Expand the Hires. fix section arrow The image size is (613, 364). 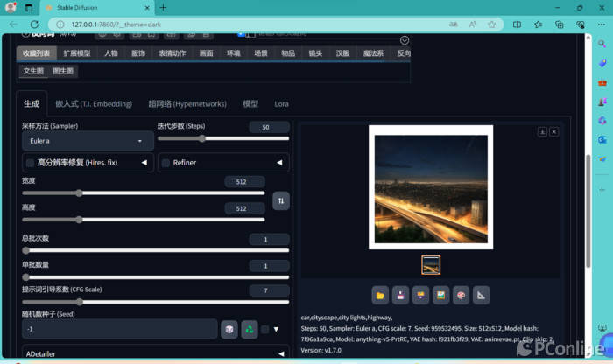[x=144, y=163]
